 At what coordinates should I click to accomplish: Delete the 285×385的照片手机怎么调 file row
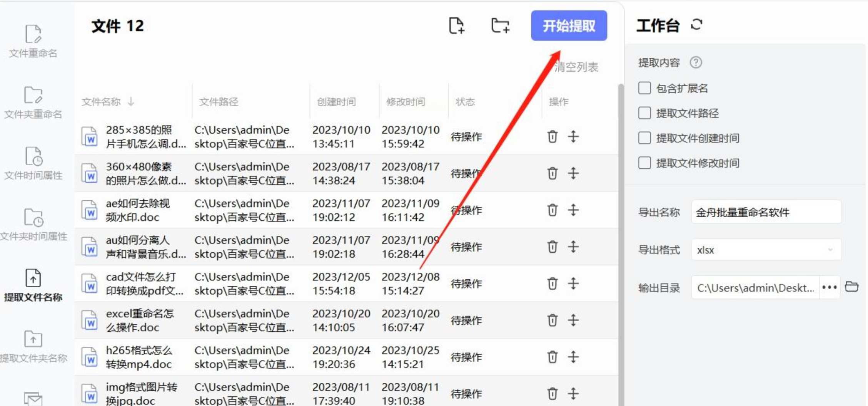(553, 136)
